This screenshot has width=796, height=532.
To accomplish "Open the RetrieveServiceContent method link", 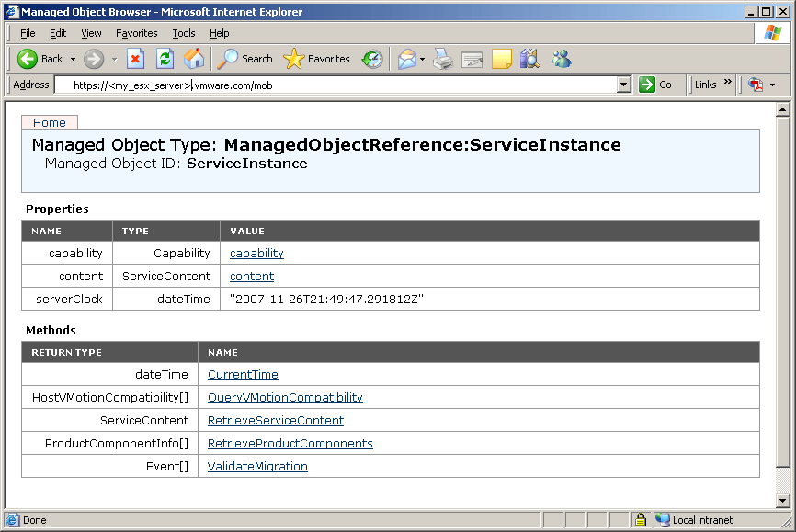I will pos(276,421).
